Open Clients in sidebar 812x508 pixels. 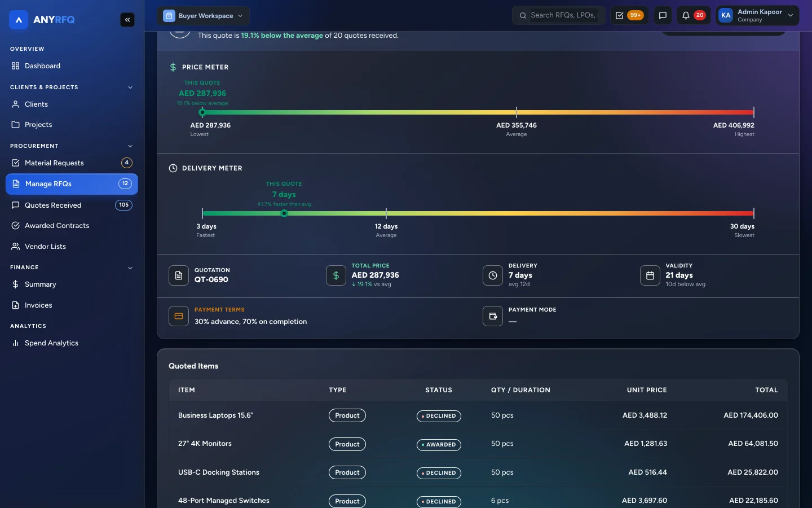[72, 104]
